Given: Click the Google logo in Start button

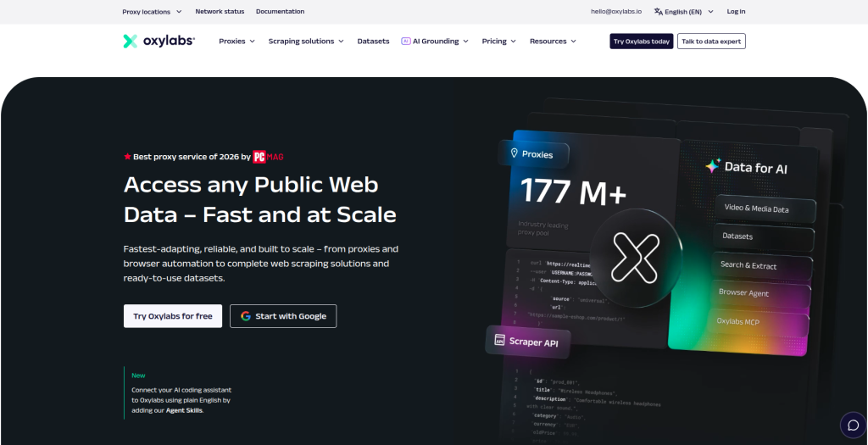Looking at the screenshot, I should point(246,316).
